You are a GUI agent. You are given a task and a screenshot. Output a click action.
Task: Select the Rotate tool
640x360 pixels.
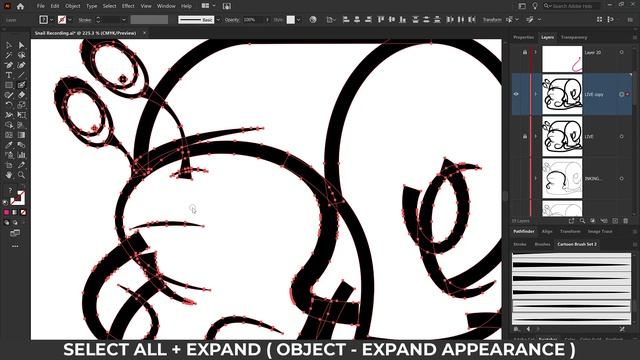9,105
